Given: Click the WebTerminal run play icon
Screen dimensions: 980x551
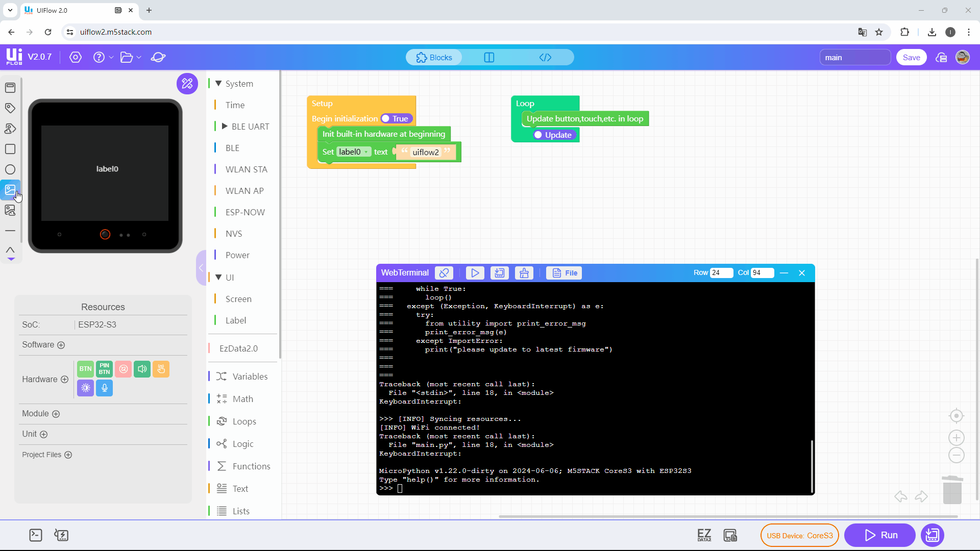Looking at the screenshot, I should 475,273.
